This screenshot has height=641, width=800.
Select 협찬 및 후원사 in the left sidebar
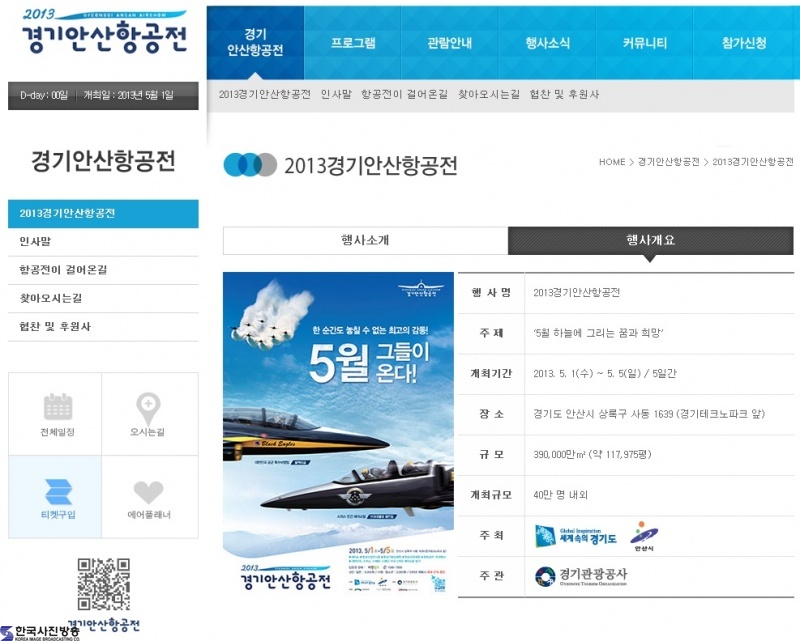coord(103,327)
